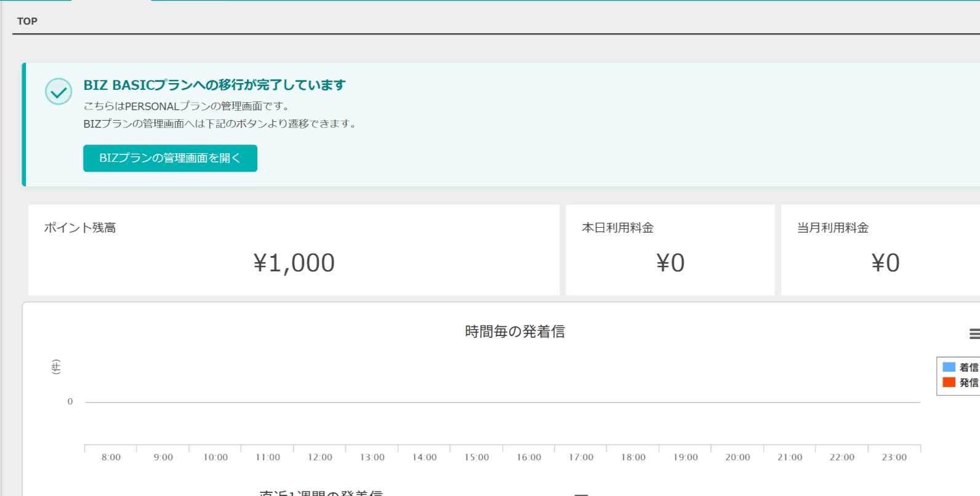The image size is (980, 496).
Task: Click the ポイント残高 ¥1,000 amount
Action: coord(294,263)
